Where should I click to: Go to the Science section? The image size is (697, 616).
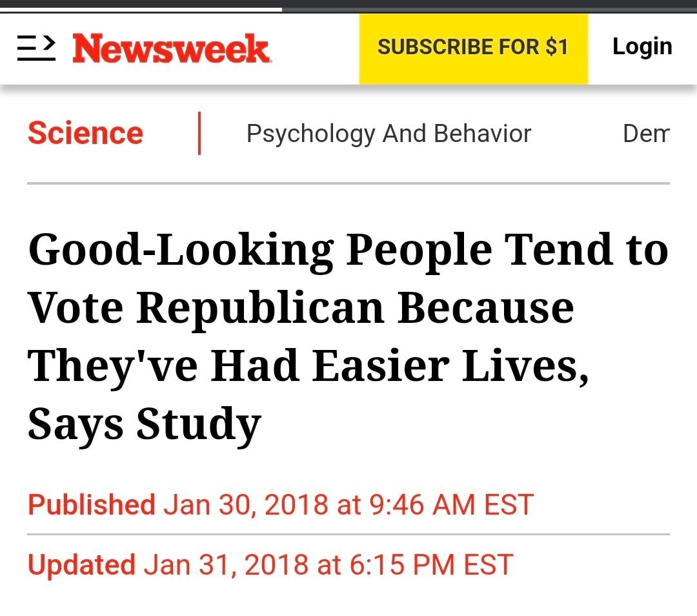(x=85, y=134)
